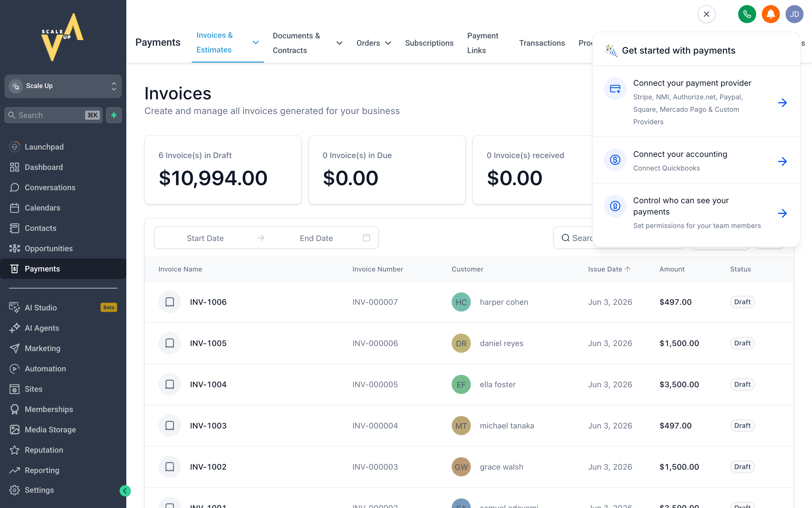The image size is (812, 508).
Task: Open Opportunities in sidebar
Action: tap(63, 248)
